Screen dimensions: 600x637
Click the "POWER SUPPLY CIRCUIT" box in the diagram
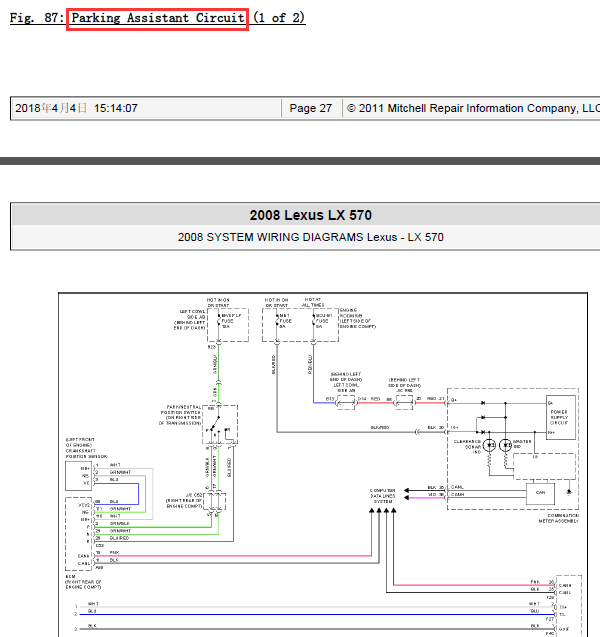[561, 417]
